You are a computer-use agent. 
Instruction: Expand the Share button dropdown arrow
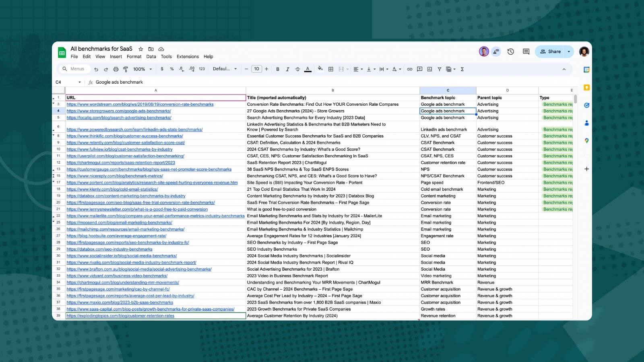click(x=569, y=51)
